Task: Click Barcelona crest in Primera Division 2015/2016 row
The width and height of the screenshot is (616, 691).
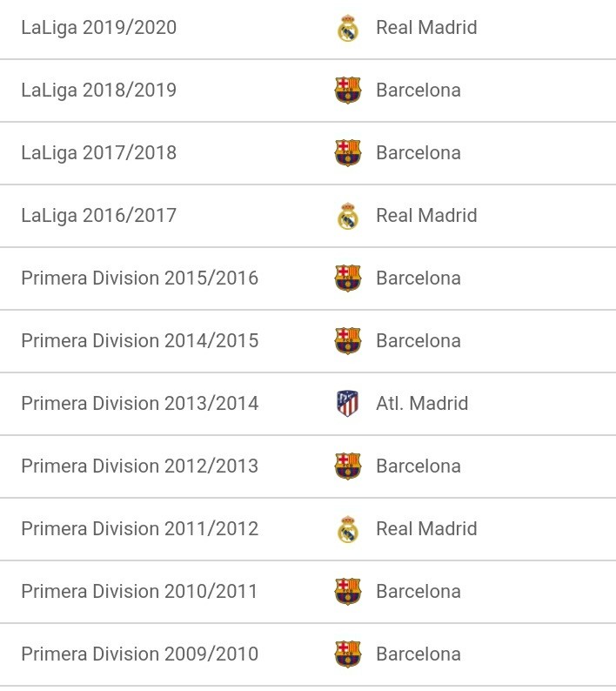Action: [348, 278]
